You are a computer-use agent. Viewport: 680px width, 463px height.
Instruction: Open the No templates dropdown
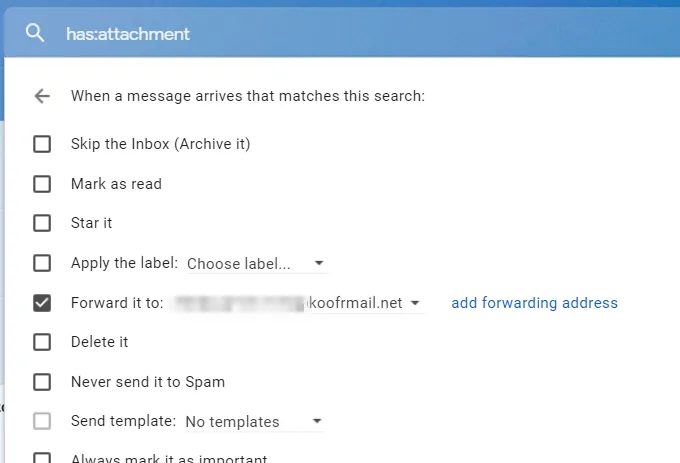pos(254,422)
